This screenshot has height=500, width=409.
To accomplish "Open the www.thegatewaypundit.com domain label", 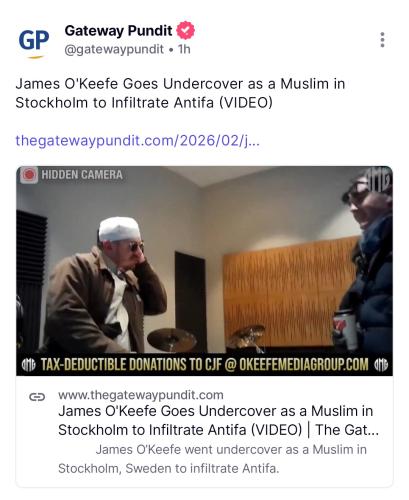I will click(x=141, y=395).
